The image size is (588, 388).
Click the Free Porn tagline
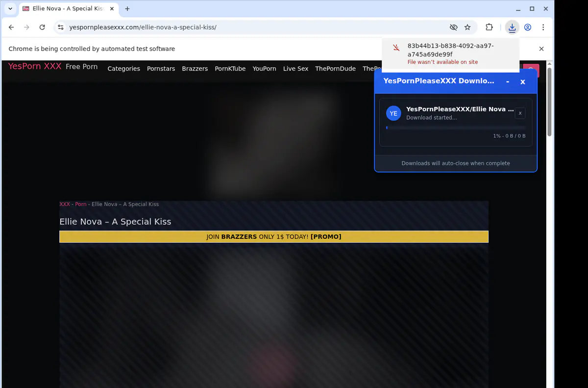[81, 67]
